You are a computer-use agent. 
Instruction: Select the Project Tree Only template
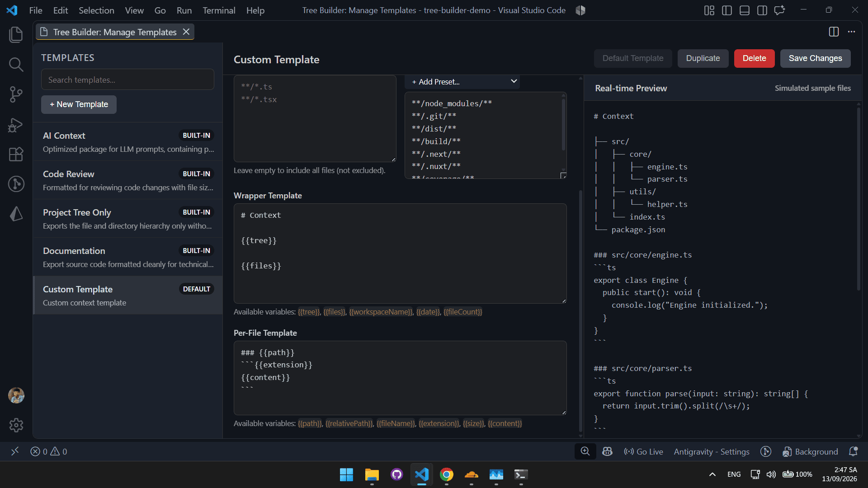pyautogui.click(x=128, y=219)
